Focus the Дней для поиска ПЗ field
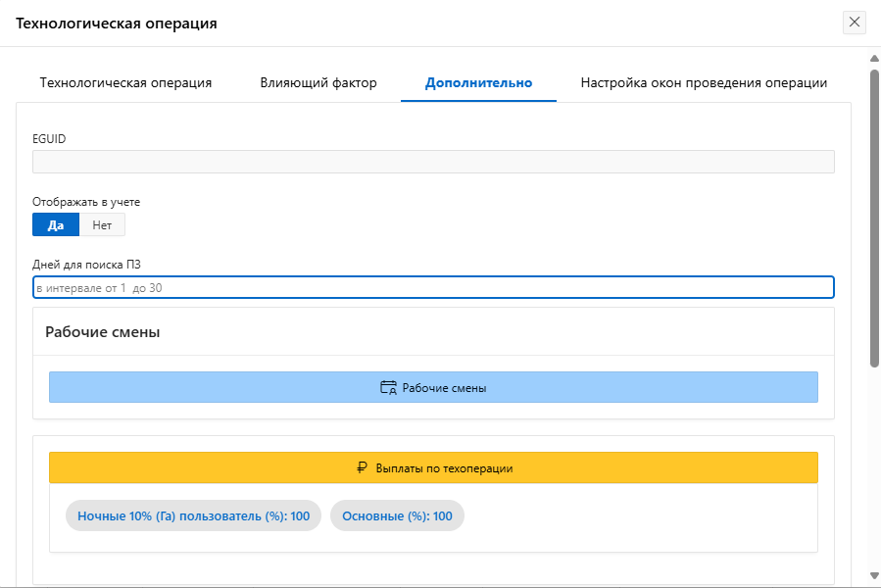Image resolution: width=881 pixels, height=588 pixels. 433,288
